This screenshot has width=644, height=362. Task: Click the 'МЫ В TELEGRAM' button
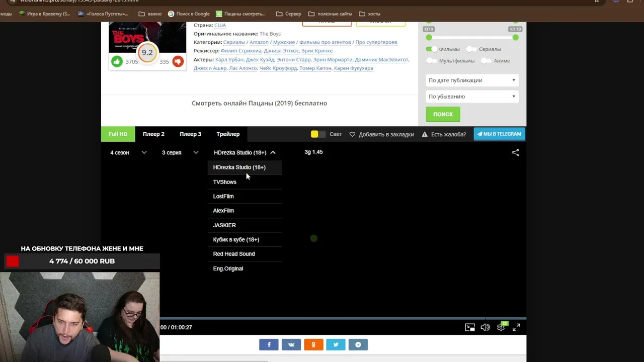click(x=499, y=134)
